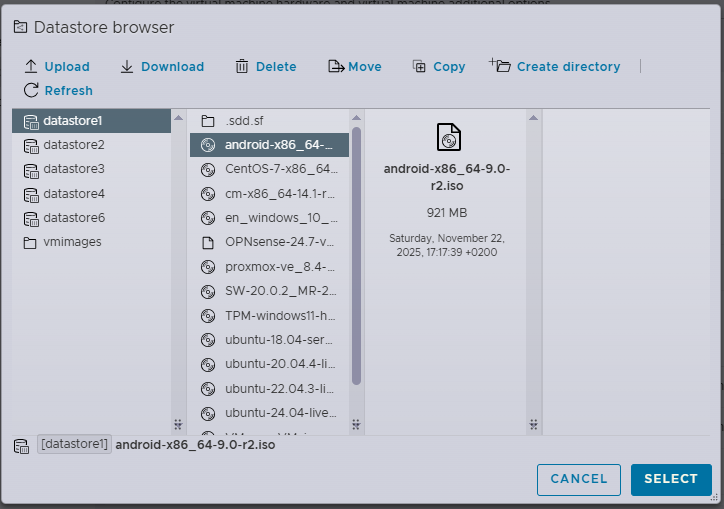The height and width of the screenshot is (509, 724).
Task: Click the details column scroll up arrow
Action: (533, 118)
